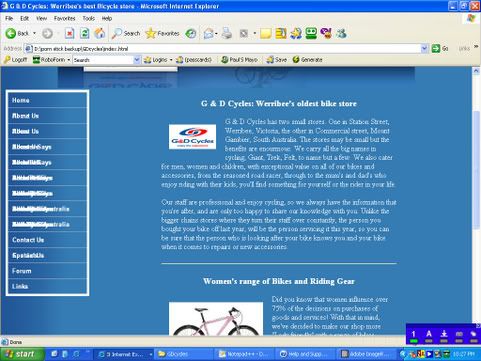Image resolution: width=481 pixels, height=361 pixels.
Task: Click the Go button beside address bar
Action: (440, 49)
